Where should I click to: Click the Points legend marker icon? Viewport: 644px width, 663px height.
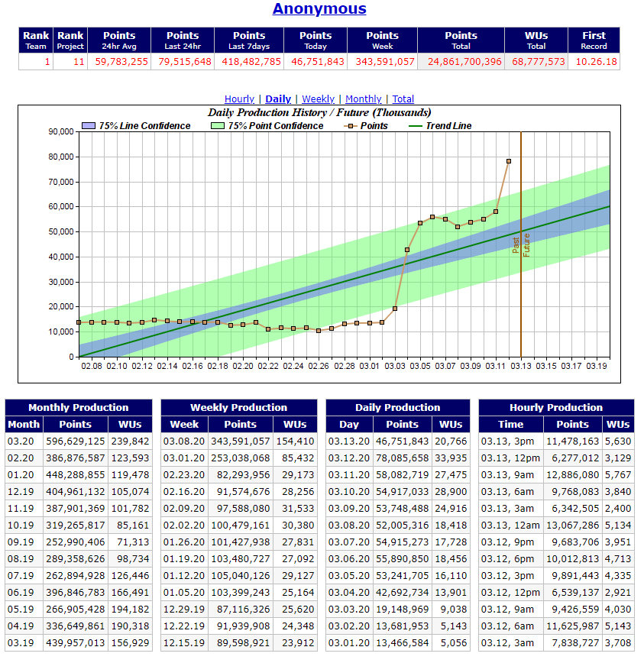351,126
